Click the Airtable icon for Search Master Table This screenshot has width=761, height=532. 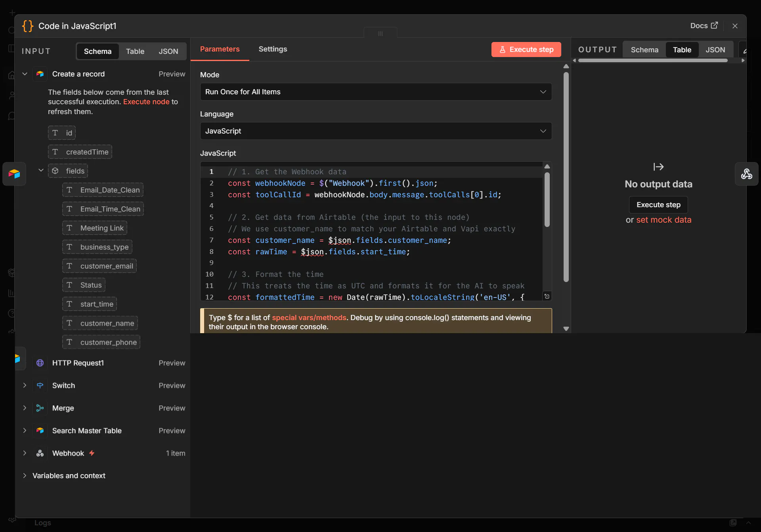tap(40, 431)
